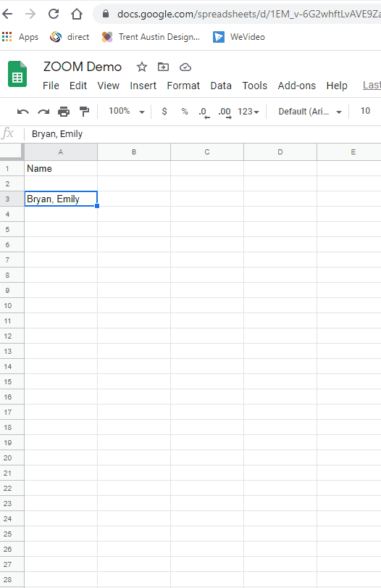The height and width of the screenshot is (588, 381).
Task: Open the Add-ons menu
Action: (297, 86)
